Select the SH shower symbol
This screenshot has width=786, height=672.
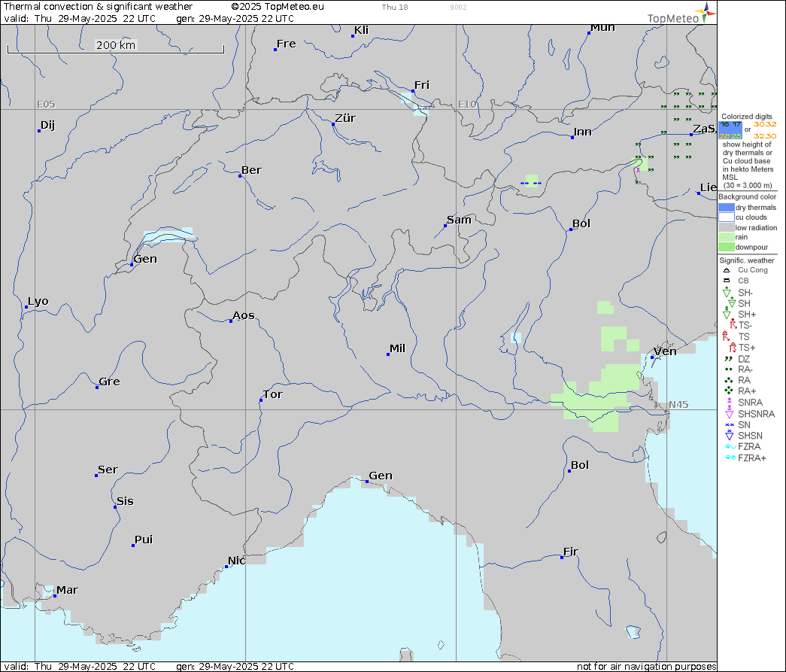pyautogui.click(x=732, y=303)
